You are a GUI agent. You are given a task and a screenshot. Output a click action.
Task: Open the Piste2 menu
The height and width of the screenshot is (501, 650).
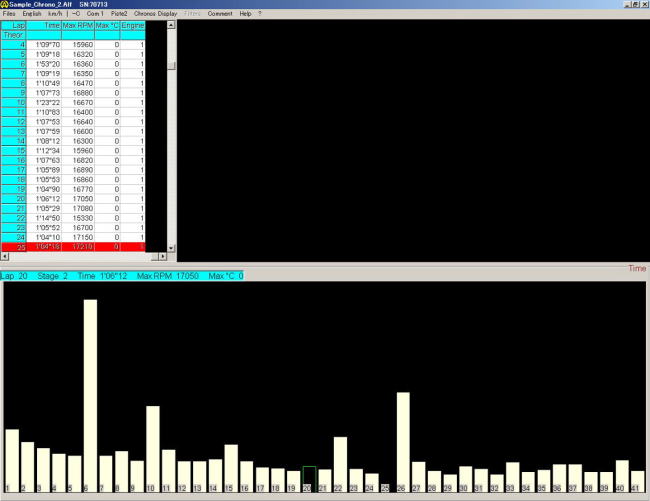[x=119, y=14]
